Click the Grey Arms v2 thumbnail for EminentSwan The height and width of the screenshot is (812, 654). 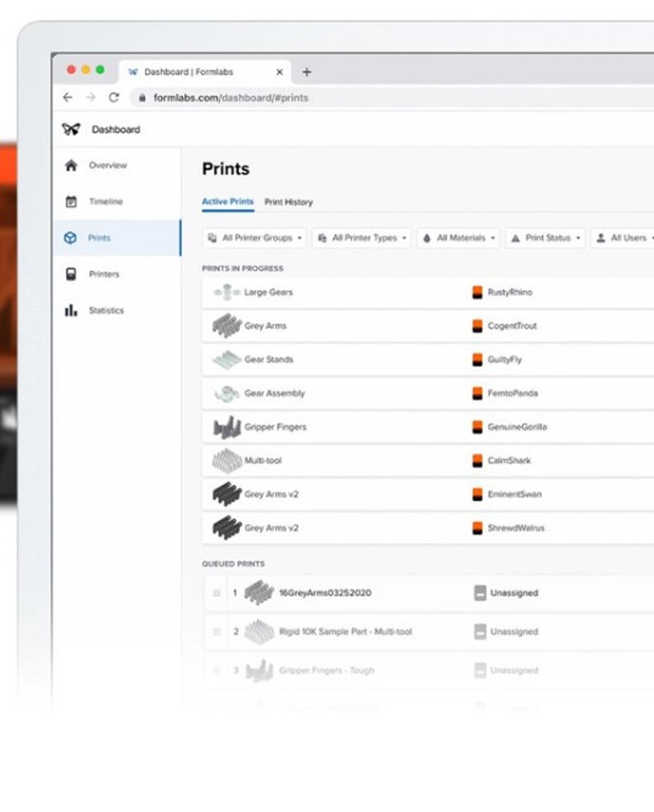coord(226,494)
